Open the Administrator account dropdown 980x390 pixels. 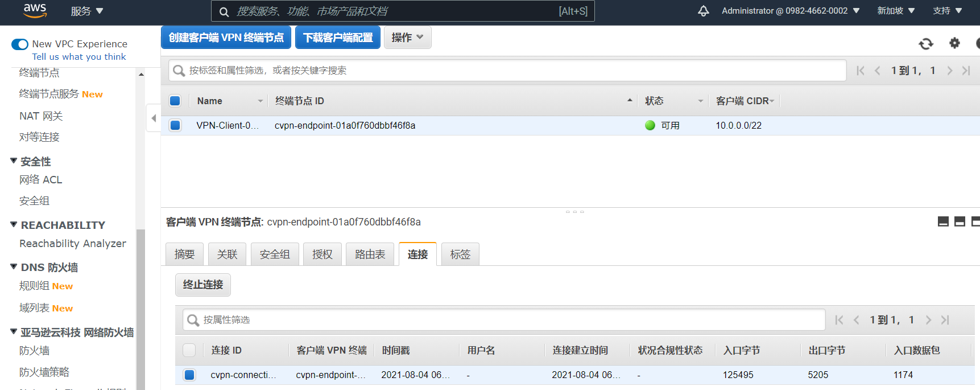coord(791,11)
